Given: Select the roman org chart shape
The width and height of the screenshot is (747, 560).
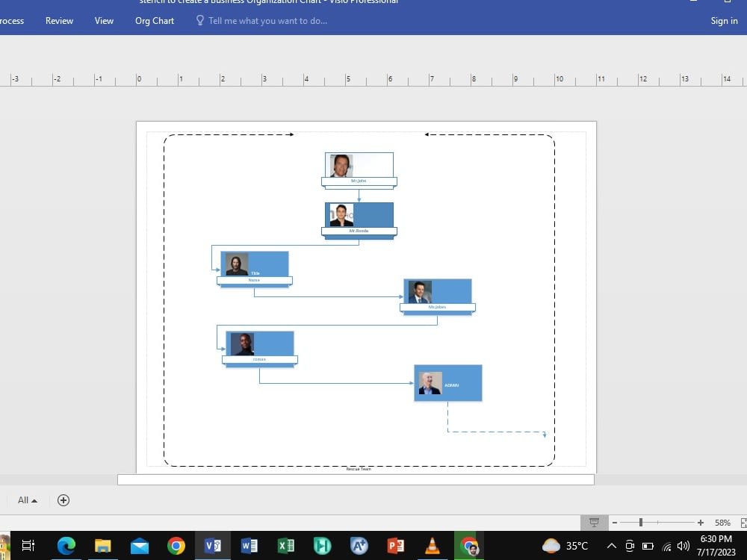Looking at the screenshot, I should point(260,349).
